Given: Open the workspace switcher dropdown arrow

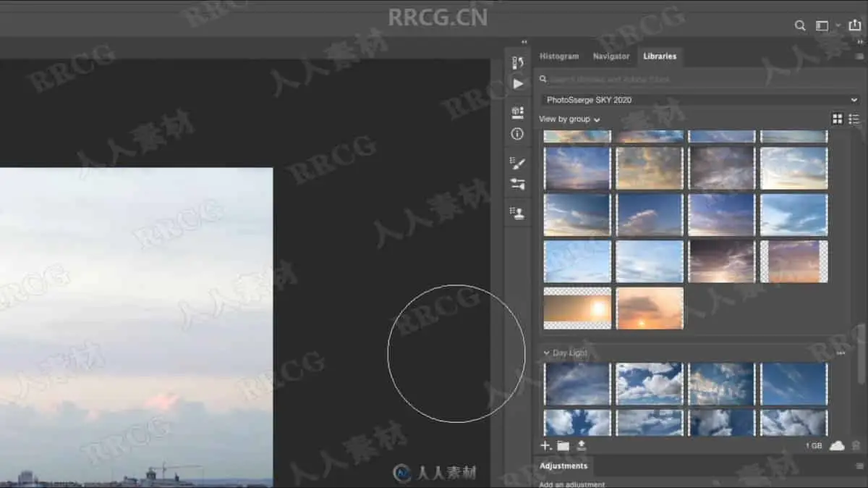Looking at the screenshot, I should coord(838,26).
